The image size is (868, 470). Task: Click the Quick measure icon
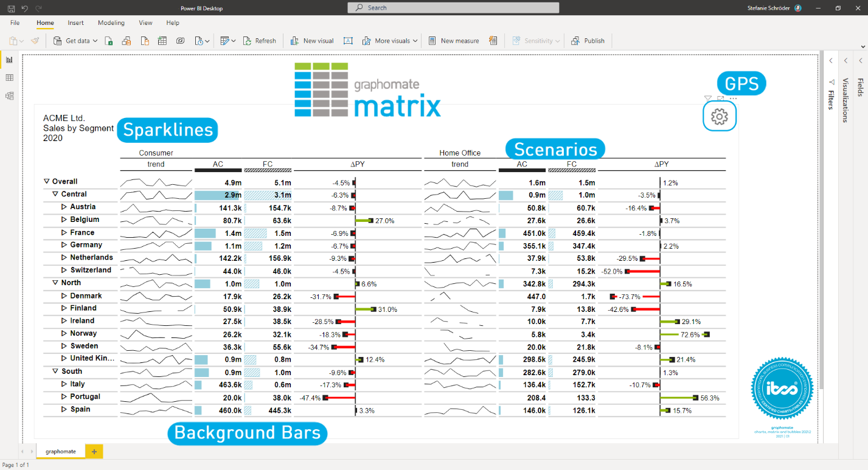(x=493, y=41)
